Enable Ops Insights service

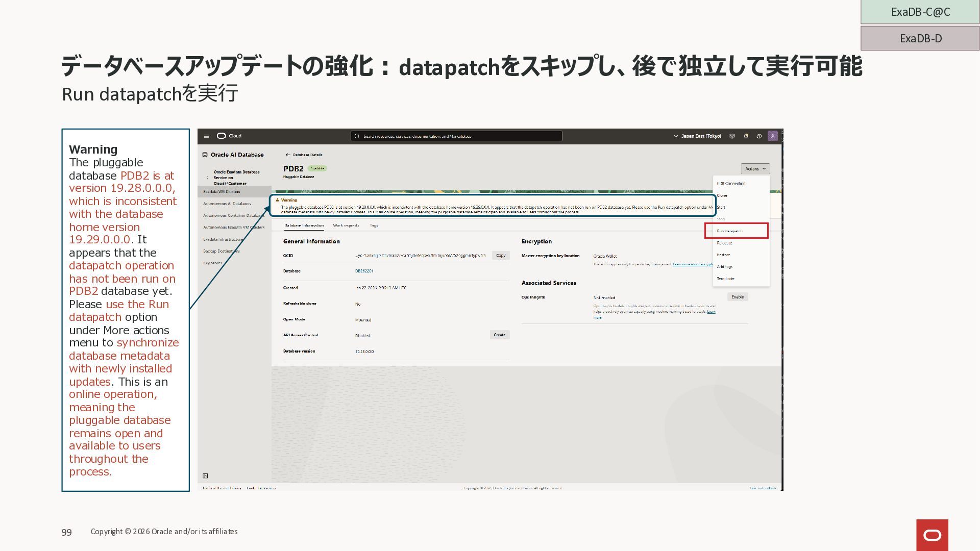738,297
